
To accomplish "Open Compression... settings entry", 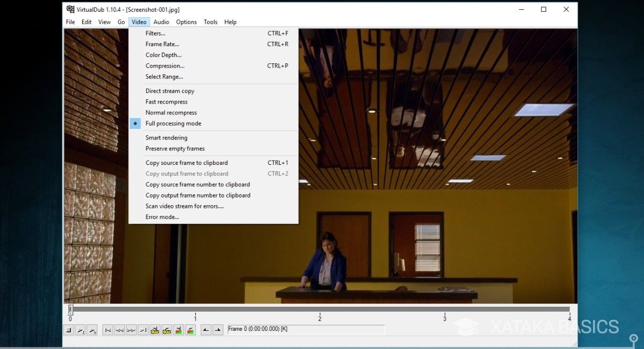I will pyautogui.click(x=214, y=66).
